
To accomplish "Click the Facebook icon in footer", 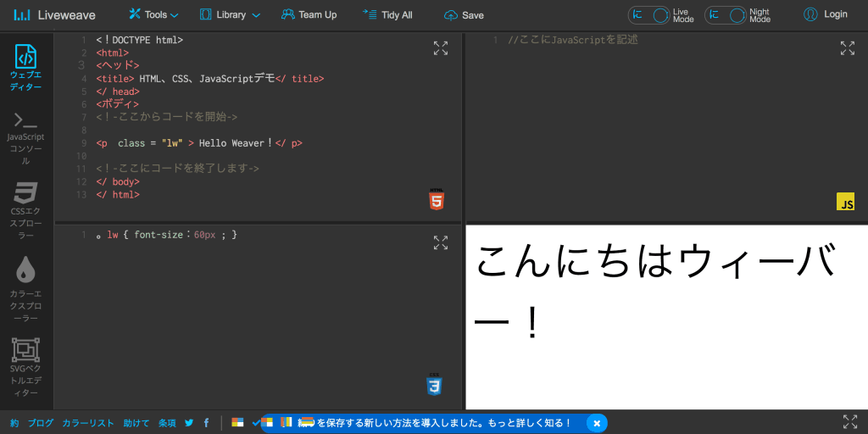I will pyautogui.click(x=206, y=422).
